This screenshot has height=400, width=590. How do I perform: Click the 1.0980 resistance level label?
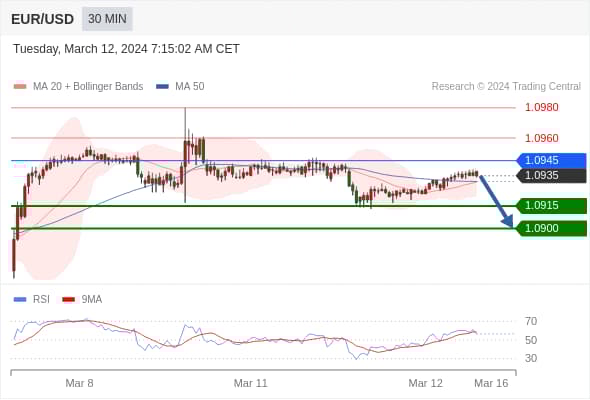(x=542, y=108)
